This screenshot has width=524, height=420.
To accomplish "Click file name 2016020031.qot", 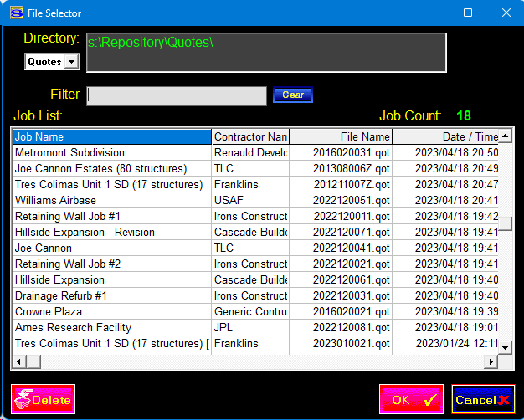I will pyautogui.click(x=341, y=153).
